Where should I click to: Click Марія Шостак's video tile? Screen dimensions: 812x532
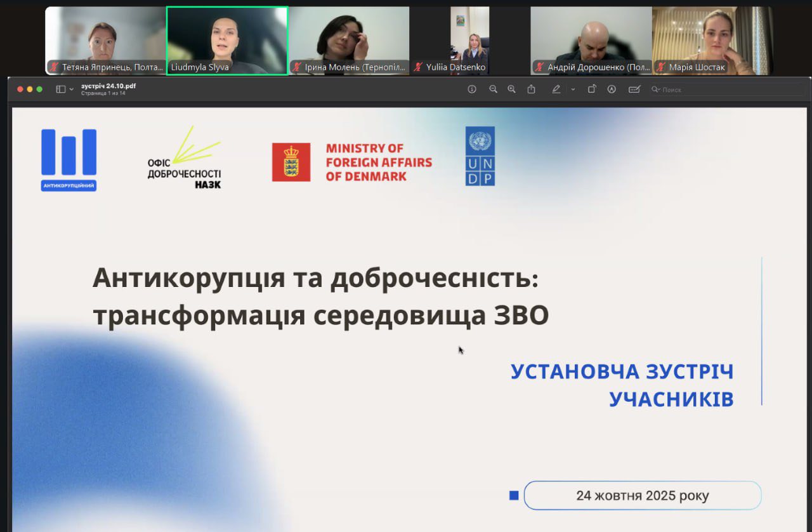pyautogui.click(x=712, y=41)
